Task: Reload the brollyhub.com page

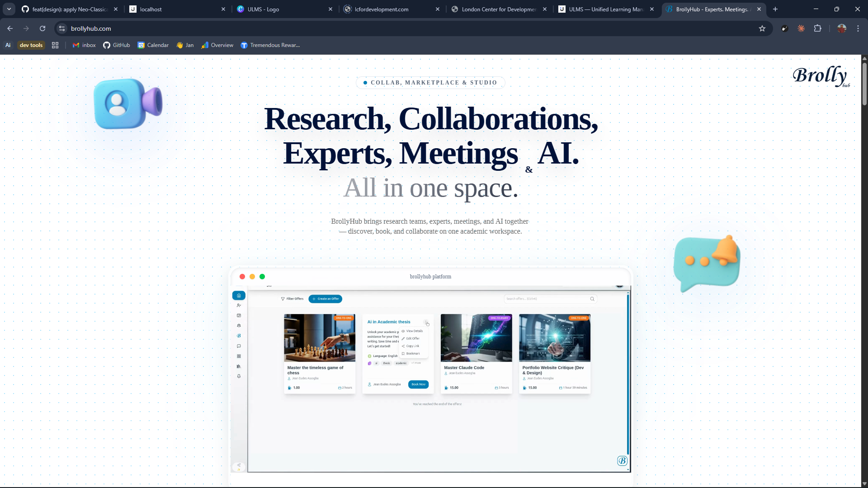Action: [42, 28]
